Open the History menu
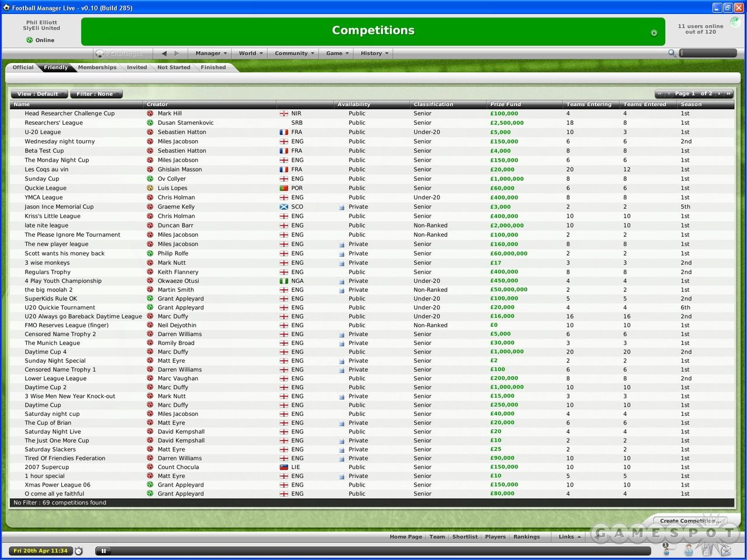This screenshot has width=747, height=560. click(x=374, y=53)
